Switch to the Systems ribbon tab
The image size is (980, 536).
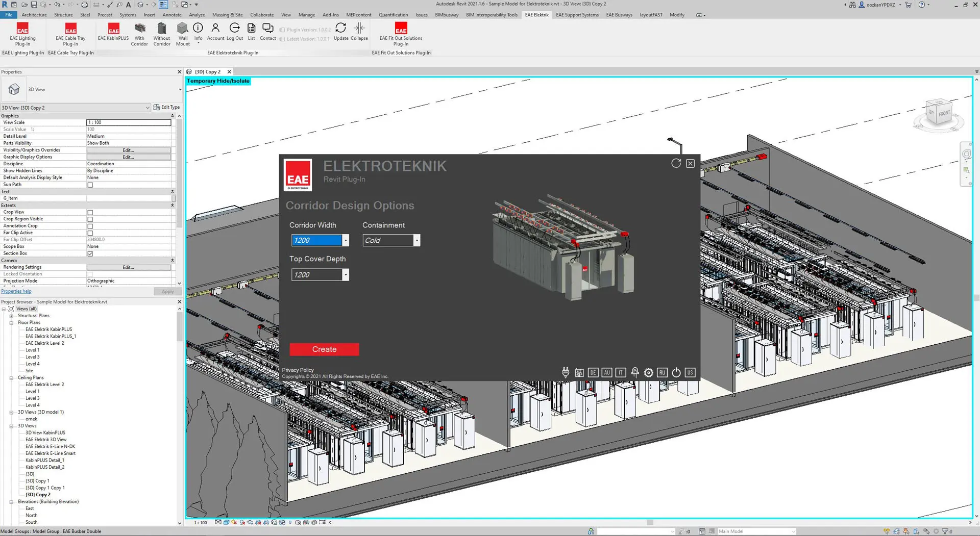click(128, 15)
